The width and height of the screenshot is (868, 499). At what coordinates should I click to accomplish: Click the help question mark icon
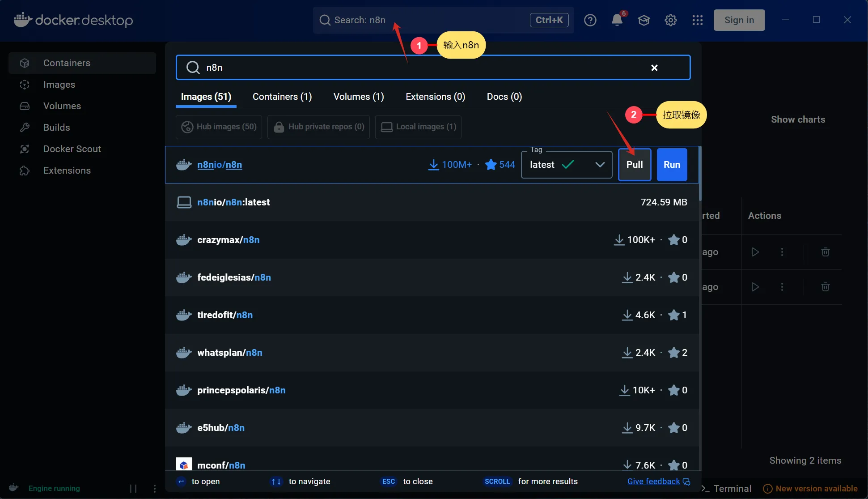(x=590, y=20)
